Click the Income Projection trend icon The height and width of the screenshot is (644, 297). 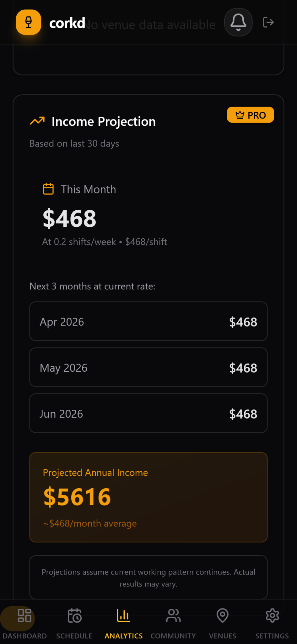(37, 121)
